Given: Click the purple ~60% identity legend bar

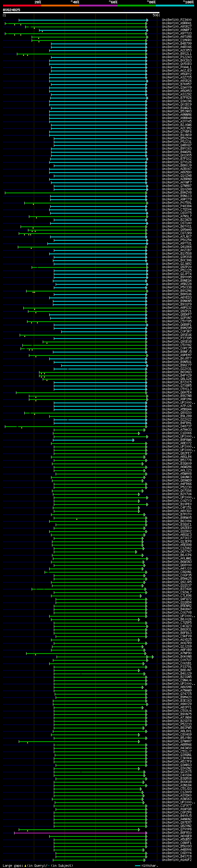Looking at the screenshot, I should click(98, 6).
